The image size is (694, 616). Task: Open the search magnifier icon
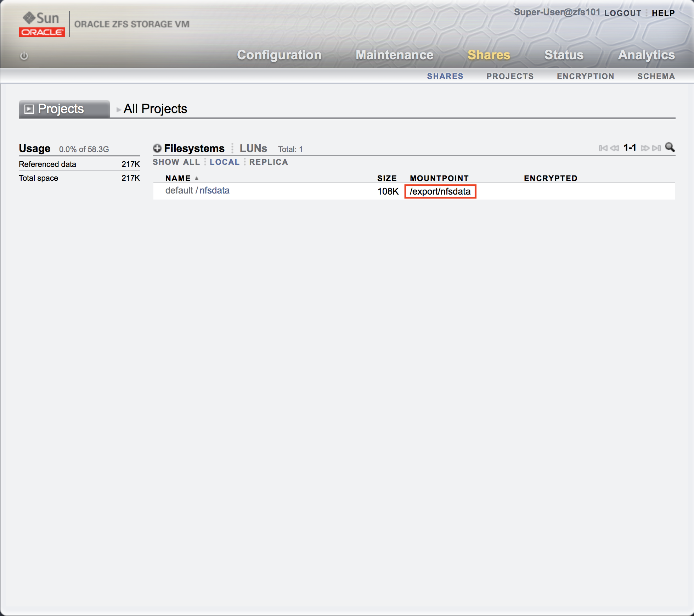click(670, 147)
